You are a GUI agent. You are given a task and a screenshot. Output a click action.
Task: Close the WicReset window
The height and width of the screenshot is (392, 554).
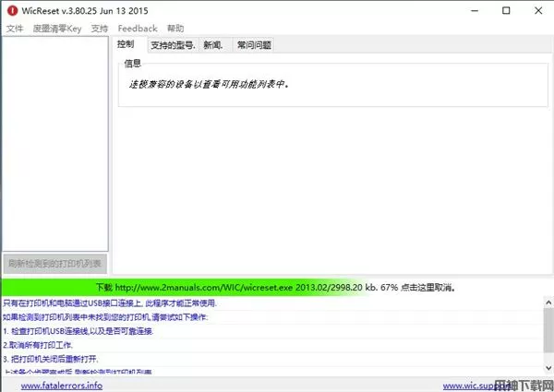538,10
